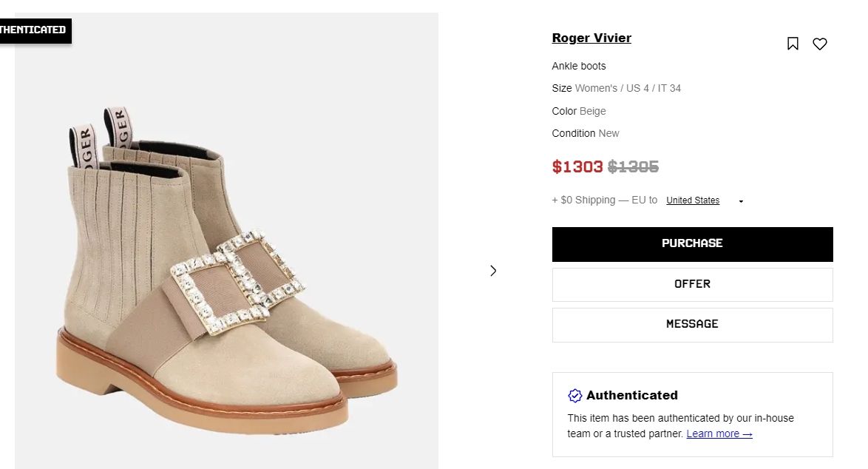Click the red $1303 sale price
The width and height of the screenshot is (868, 469).
[577, 167]
